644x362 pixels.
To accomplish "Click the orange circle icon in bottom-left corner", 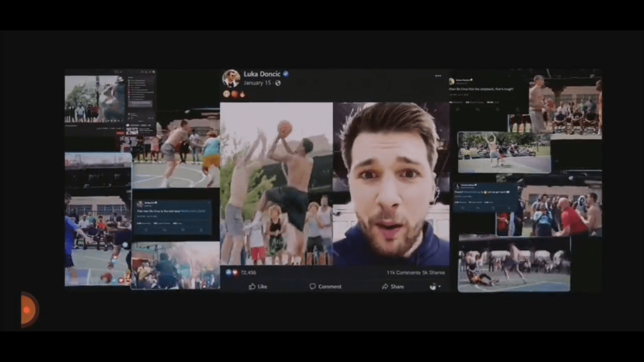I will pos(27,310).
